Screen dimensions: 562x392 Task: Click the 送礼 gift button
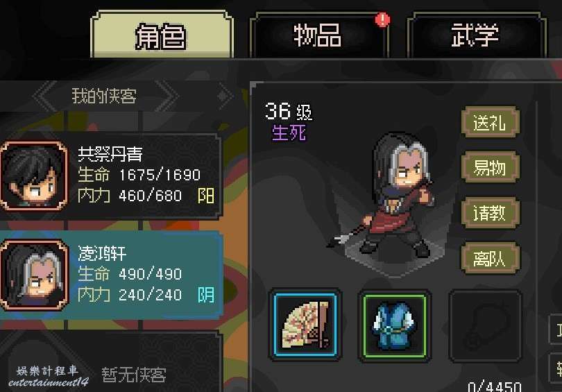491,122
